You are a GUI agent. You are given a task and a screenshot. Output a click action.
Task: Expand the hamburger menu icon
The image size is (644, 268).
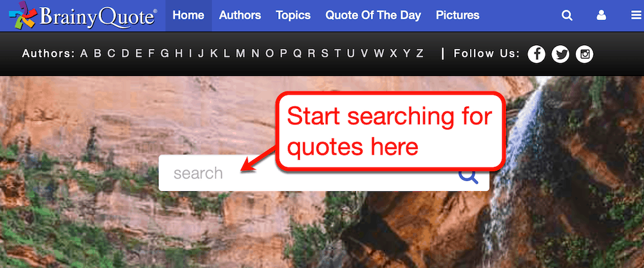coord(637,15)
